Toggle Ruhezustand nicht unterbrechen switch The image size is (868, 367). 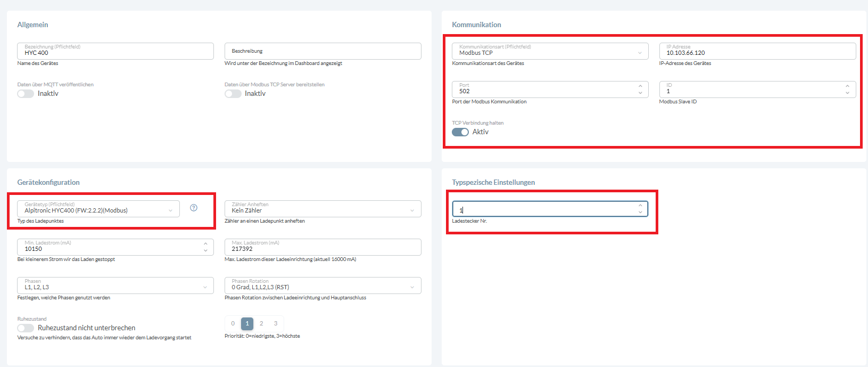[26, 328]
